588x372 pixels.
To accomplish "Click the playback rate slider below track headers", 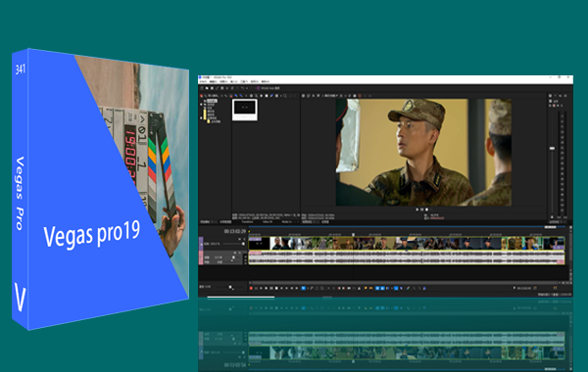I will (230, 287).
